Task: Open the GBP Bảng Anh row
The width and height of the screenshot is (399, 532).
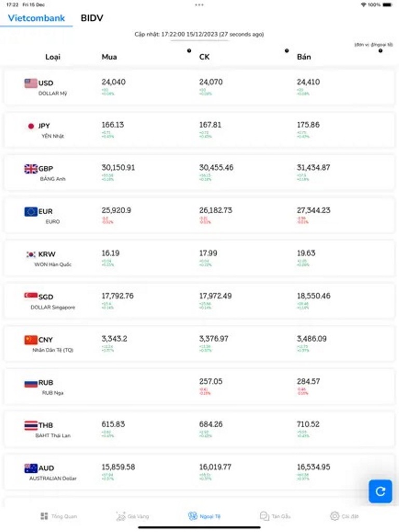Action: tap(199, 172)
